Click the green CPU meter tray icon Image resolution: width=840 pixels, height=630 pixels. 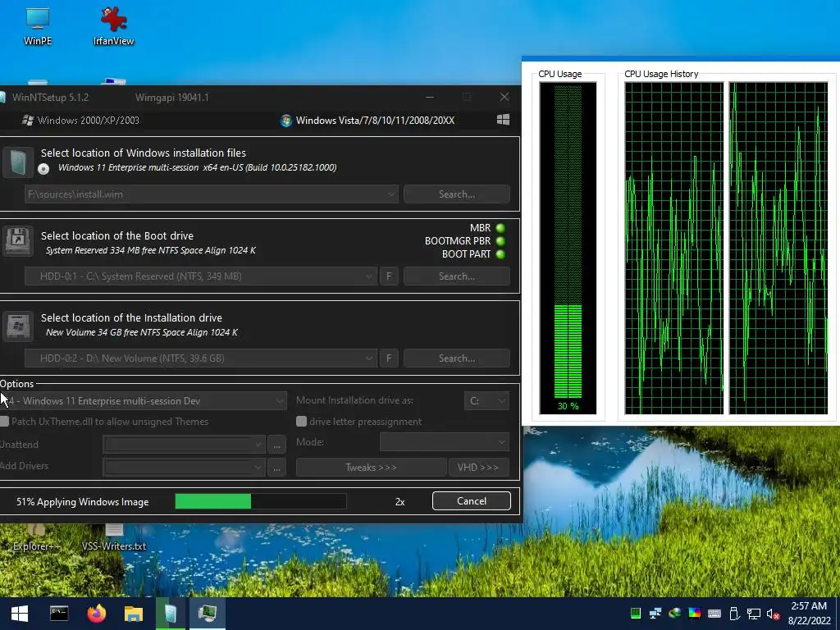636,614
